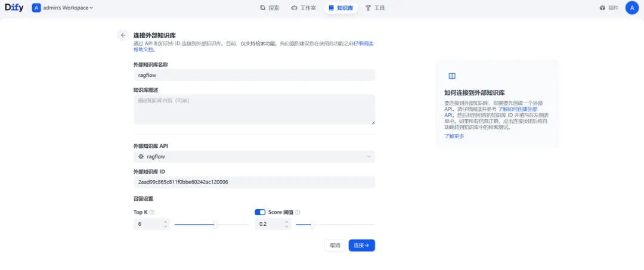This screenshot has width=644, height=270.
Task: Click the Score threshold slider handle
Action: [x=312, y=225]
